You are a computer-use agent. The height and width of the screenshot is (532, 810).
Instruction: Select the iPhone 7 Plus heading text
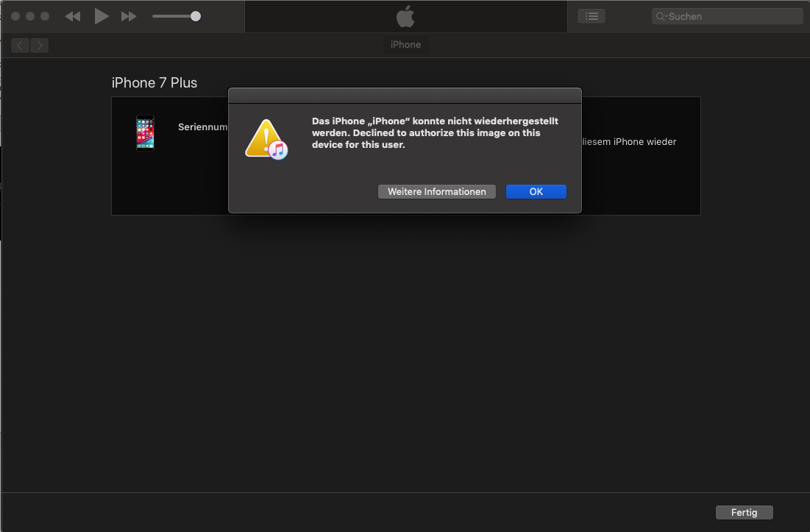pos(154,82)
